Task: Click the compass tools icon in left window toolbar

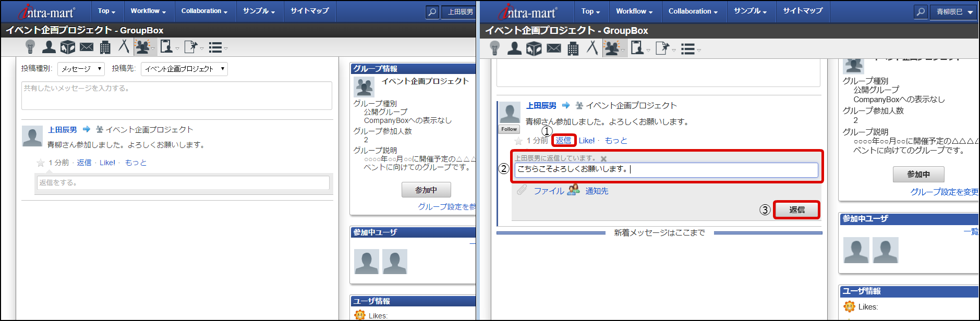Action: [124, 46]
